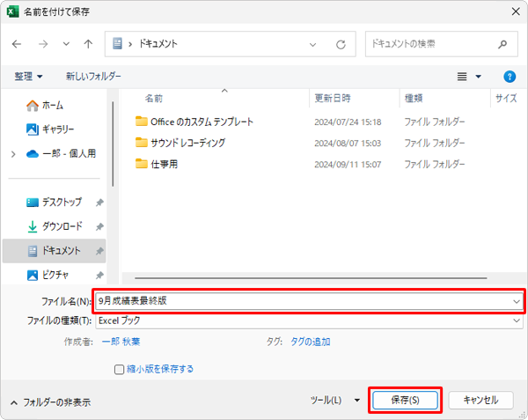This screenshot has height=420, width=528.
Task: Click the horizontal scrollbar in file list
Action: coord(311,278)
